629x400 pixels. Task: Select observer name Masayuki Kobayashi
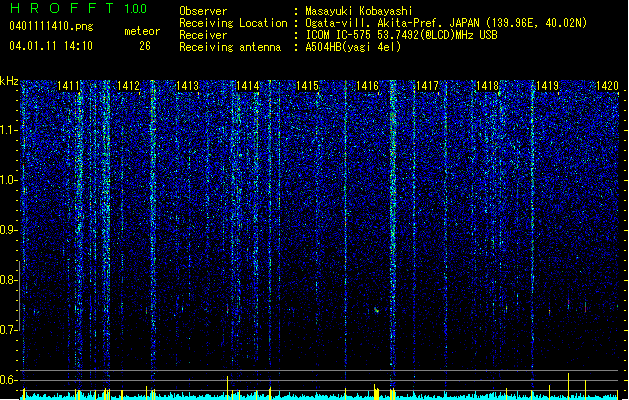tap(359, 11)
